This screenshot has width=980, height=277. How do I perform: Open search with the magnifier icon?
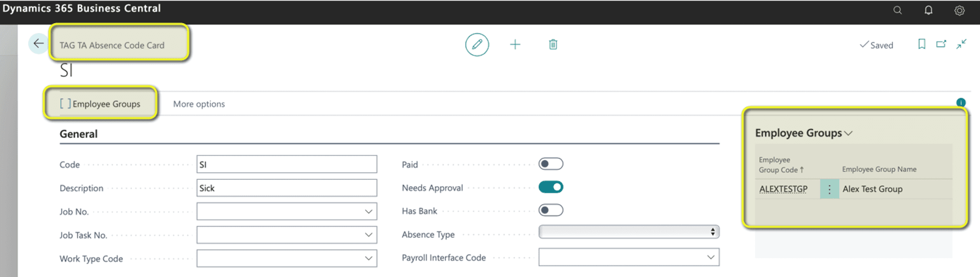click(898, 11)
